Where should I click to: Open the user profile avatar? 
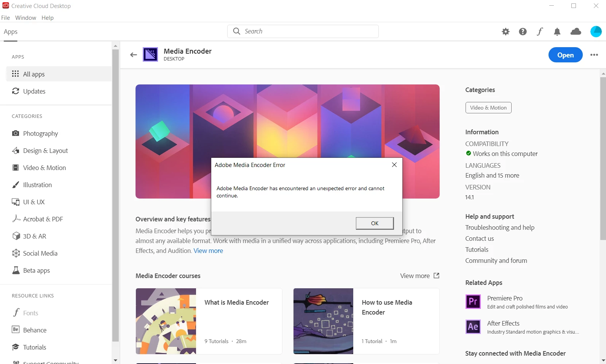(x=596, y=32)
